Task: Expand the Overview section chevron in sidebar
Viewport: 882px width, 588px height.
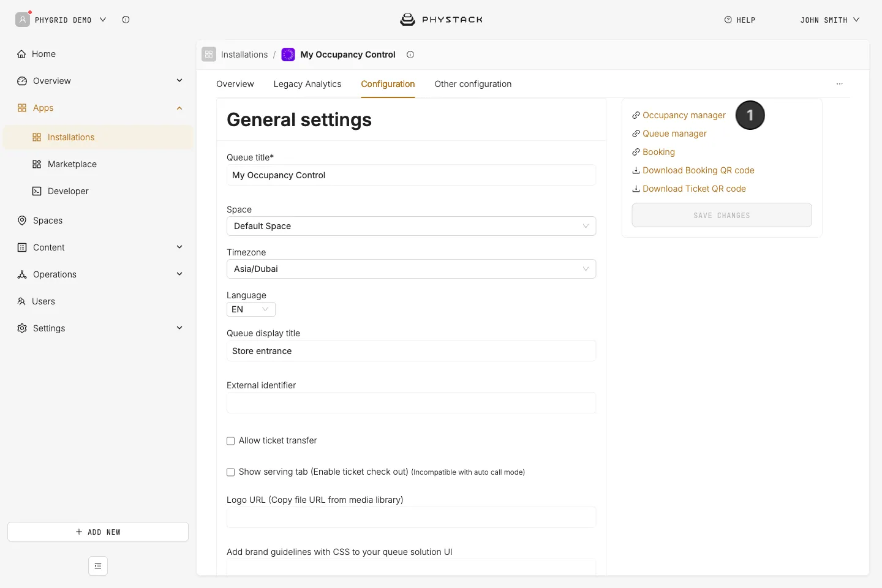Action: tap(179, 81)
